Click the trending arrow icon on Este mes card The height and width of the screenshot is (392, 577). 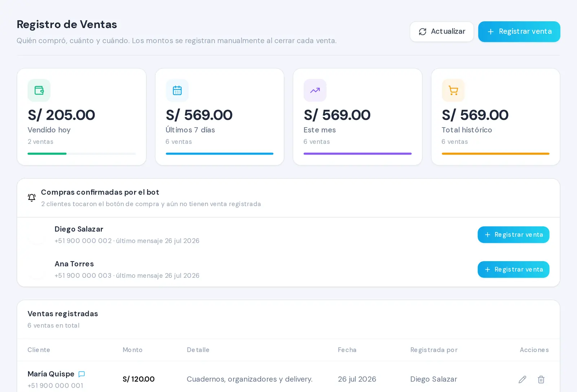(x=315, y=90)
